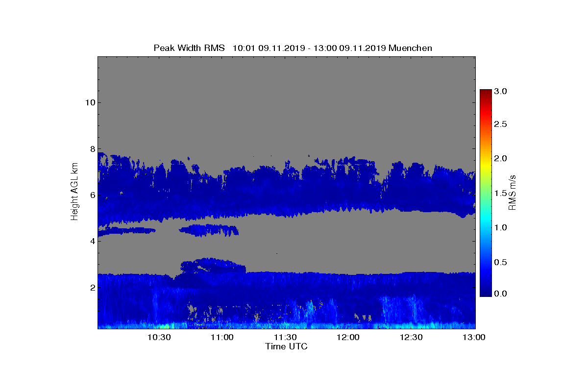Click the 10:30 time axis label
This screenshot has width=588, height=392.
click(x=159, y=337)
